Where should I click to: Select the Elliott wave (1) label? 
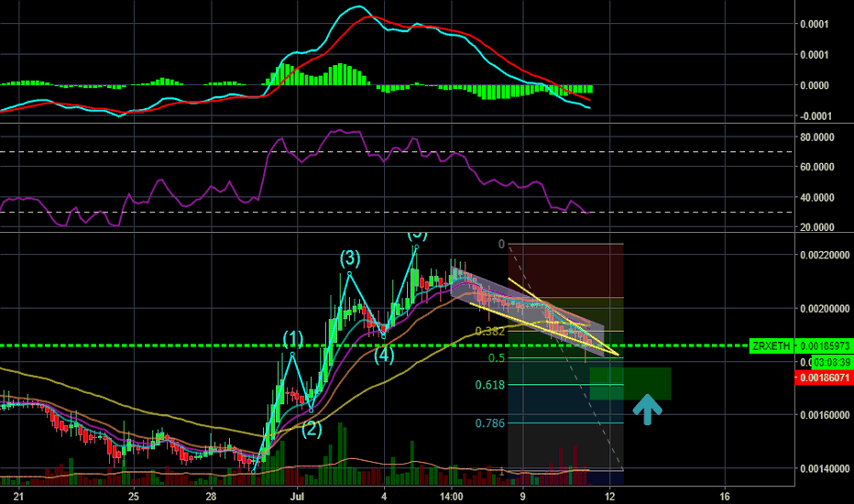(293, 339)
